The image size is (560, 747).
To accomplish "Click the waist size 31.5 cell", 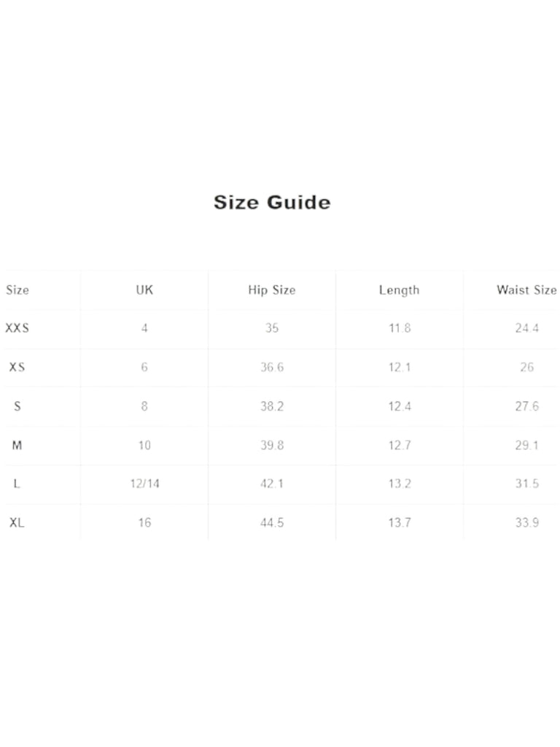I will coord(526,484).
